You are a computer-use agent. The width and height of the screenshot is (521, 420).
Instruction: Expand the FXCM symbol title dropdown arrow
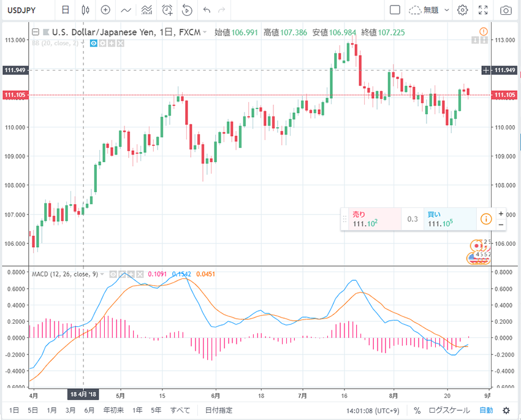pos(205,32)
